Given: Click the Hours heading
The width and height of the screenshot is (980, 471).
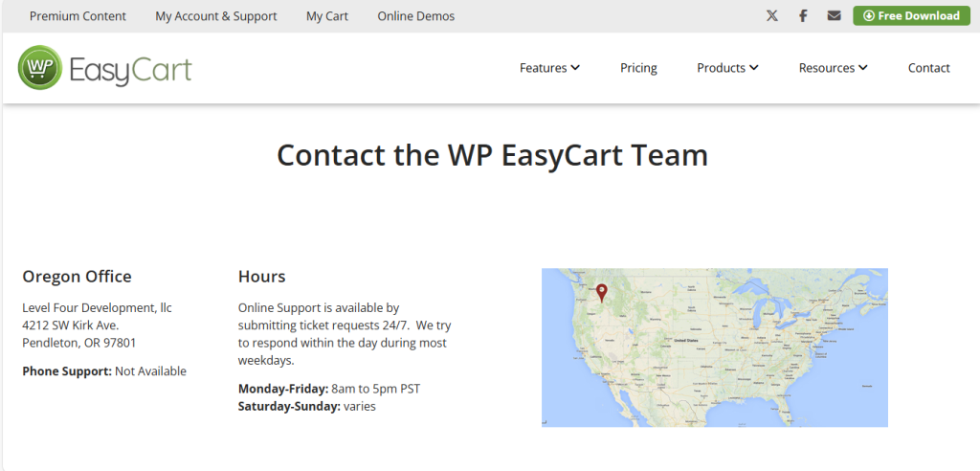Looking at the screenshot, I should (x=262, y=277).
